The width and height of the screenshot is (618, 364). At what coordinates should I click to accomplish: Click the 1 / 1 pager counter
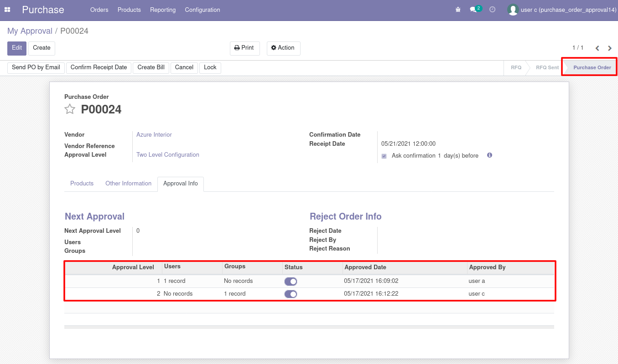[x=578, y=48]
